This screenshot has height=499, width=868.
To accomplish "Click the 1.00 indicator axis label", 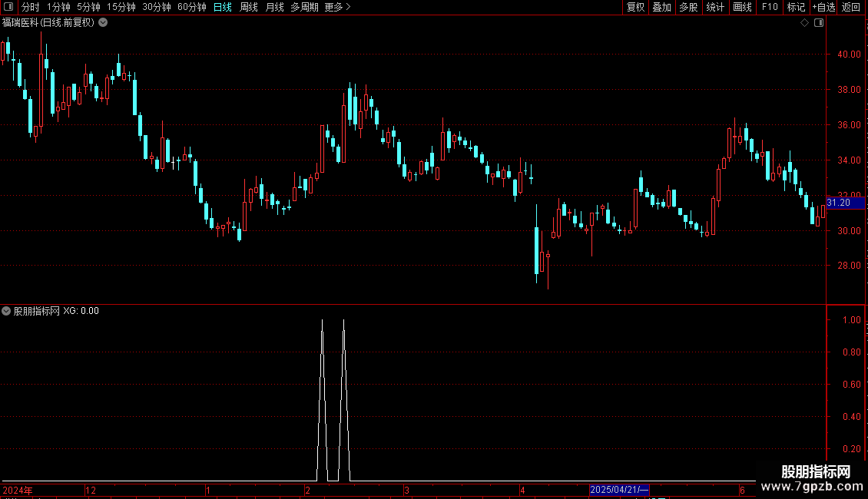I will tap(851, 320).
